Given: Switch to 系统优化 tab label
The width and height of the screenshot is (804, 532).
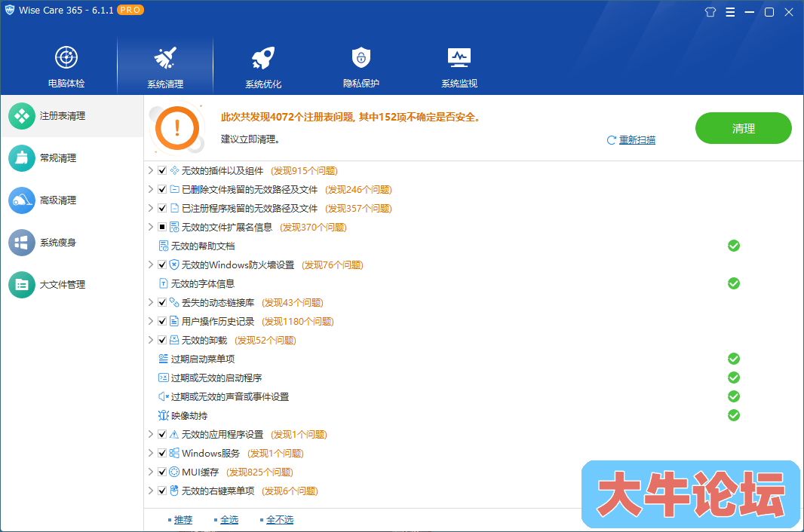Looking at the screenshot, I should click(x=263, y=84).
